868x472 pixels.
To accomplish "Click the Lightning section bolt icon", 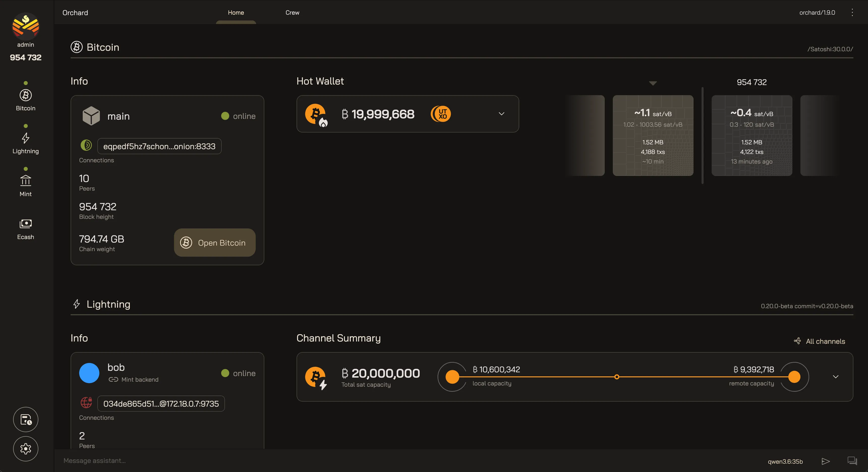I will coord(76,304).
